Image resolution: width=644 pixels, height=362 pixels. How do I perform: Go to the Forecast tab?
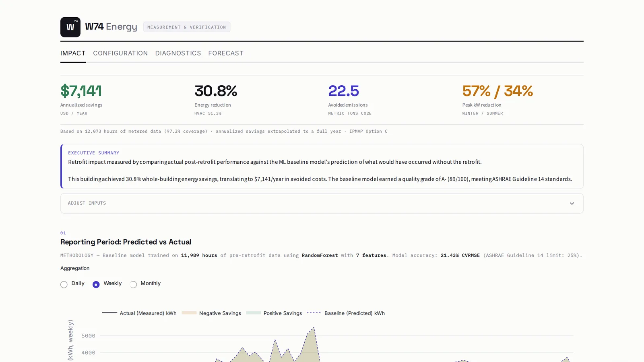click(x=226, y=53)
